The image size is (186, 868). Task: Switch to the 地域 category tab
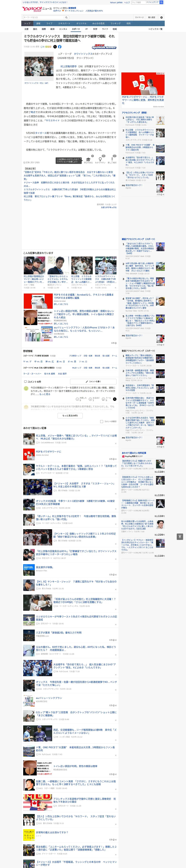pos(114,29)
